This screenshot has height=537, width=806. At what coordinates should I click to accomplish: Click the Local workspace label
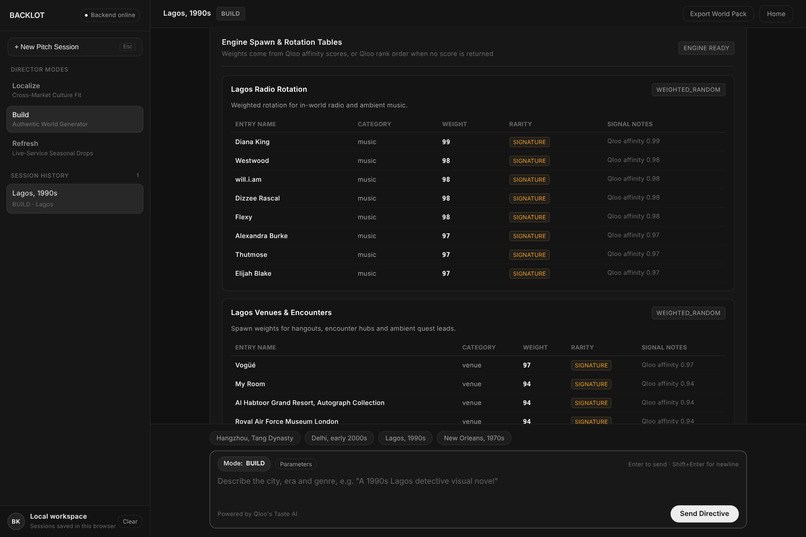click(x=58, y=516)
